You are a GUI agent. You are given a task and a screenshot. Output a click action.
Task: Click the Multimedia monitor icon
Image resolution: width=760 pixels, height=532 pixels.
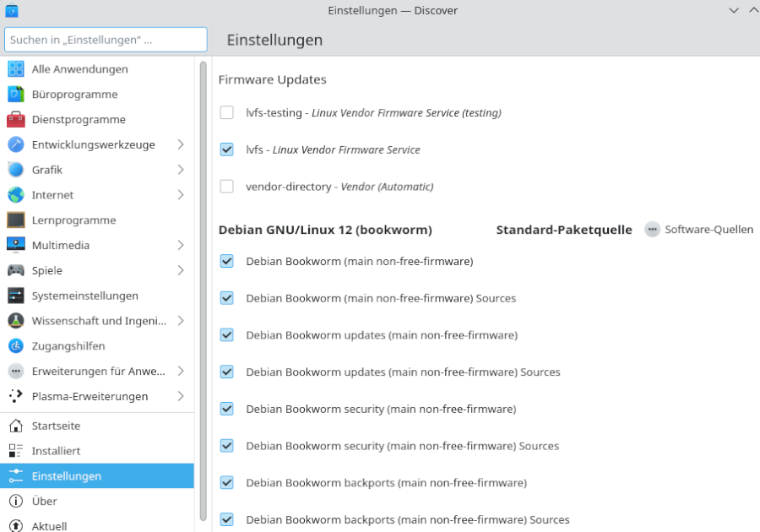coord(16,245)
